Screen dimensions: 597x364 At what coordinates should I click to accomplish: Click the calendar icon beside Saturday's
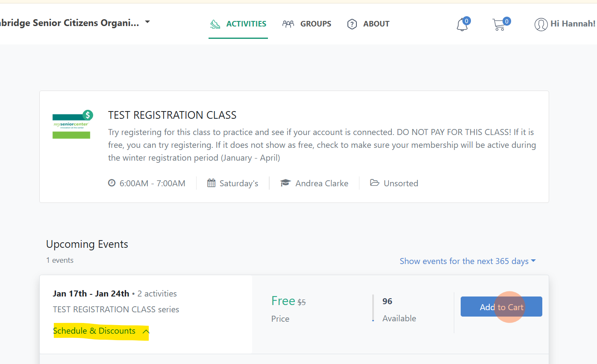[211, 183]
